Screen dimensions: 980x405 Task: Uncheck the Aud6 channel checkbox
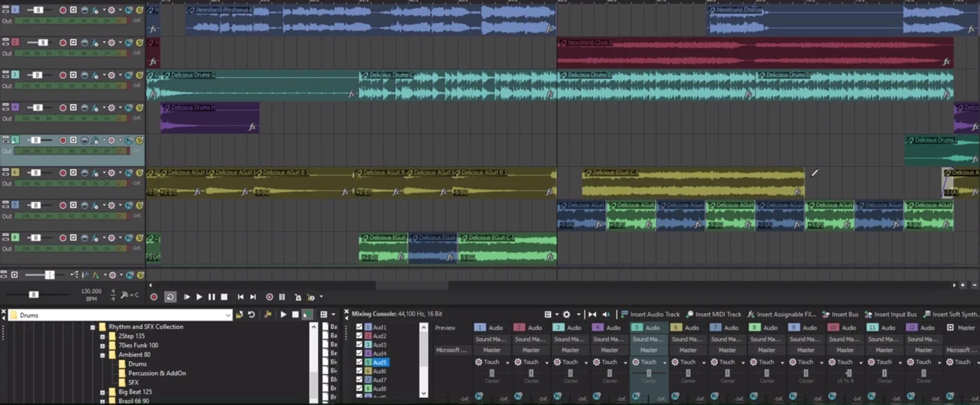pos(359,371)
